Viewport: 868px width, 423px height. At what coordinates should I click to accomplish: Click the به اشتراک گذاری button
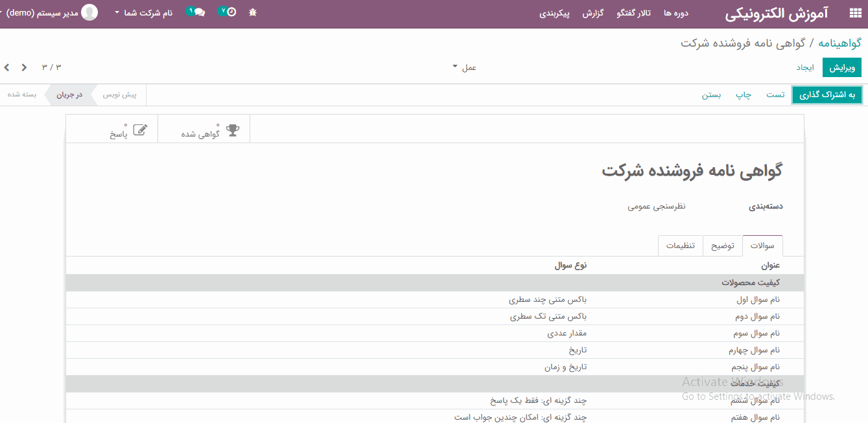click(x=827, y=95)
